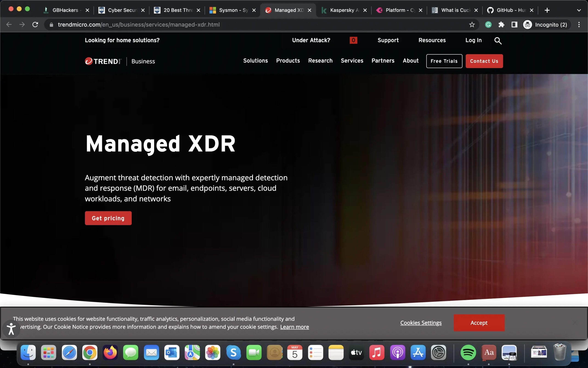Image resolution: width=588 pixels, height=368 pixels.
Task: View site information via the lock icon
Action: 51,25
